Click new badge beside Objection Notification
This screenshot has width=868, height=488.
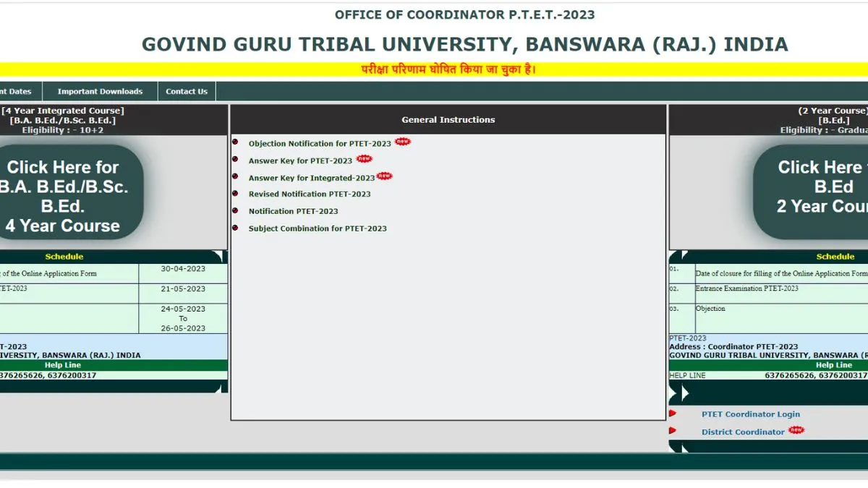pyautogui.click(x=403, y=142)
